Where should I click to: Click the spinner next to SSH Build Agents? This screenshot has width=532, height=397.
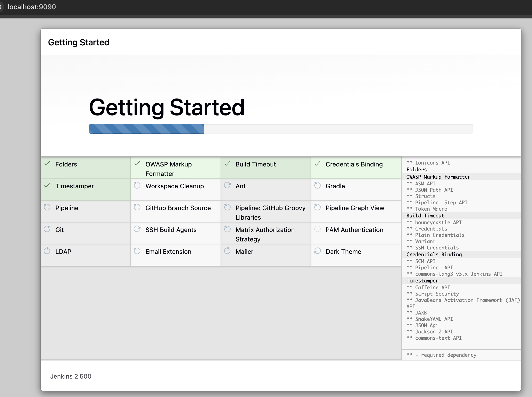click(137, 229)
